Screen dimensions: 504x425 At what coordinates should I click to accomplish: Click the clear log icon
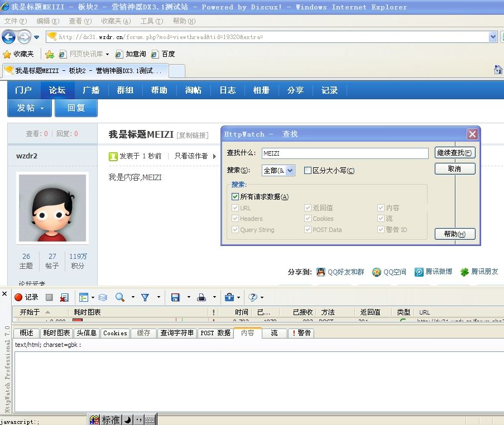pyautogui.click(x=64, y=297)
